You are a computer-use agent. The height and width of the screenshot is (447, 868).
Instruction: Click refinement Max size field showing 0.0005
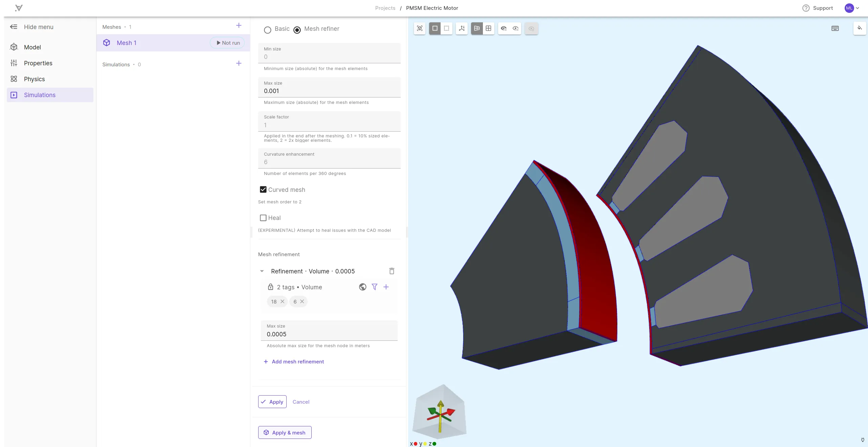click(x=329, y=331)
